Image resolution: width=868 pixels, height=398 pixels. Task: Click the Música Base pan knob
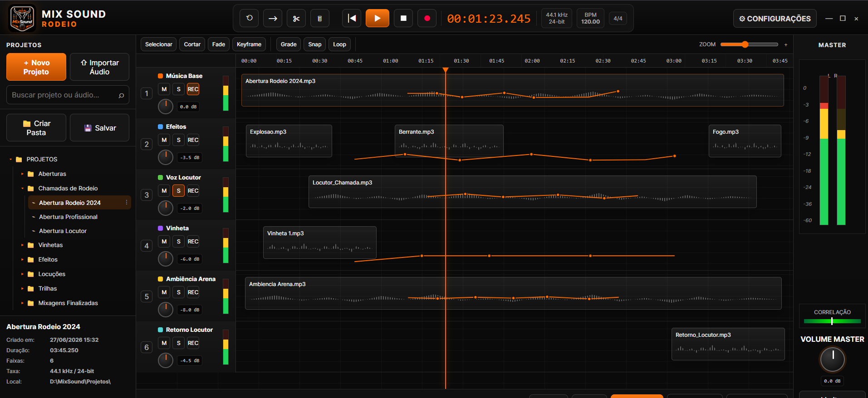(x=166, y=107)
